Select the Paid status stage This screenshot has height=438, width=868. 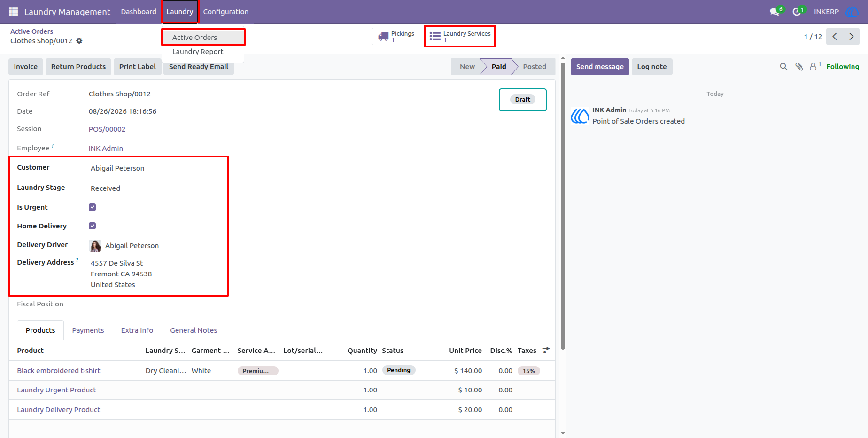pyautogui.click(x=499, y=67)
